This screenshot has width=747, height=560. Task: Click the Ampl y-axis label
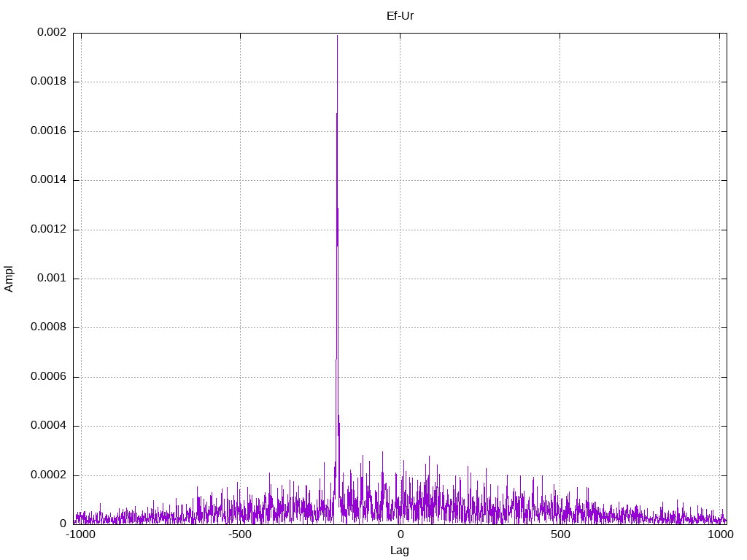pos(9,279)
